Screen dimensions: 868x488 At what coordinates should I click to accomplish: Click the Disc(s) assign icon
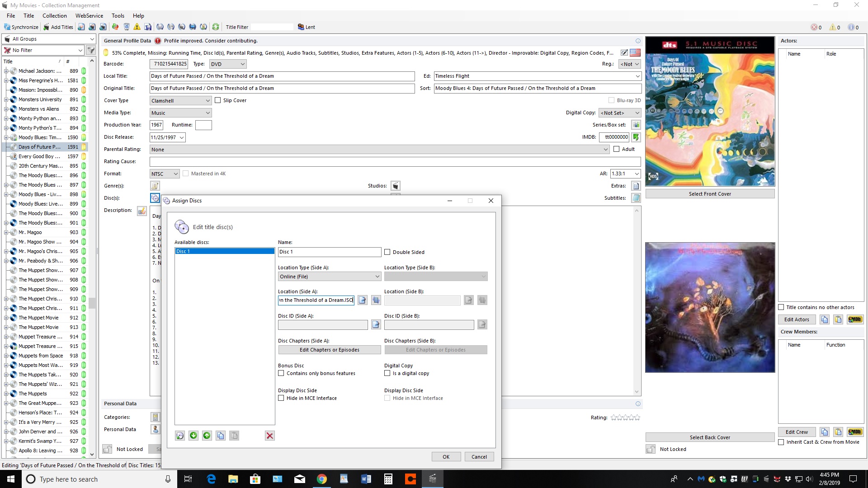tap(155, 198)
